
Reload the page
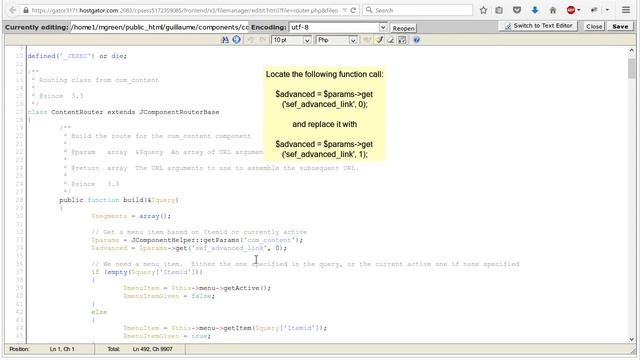[353, 10]
